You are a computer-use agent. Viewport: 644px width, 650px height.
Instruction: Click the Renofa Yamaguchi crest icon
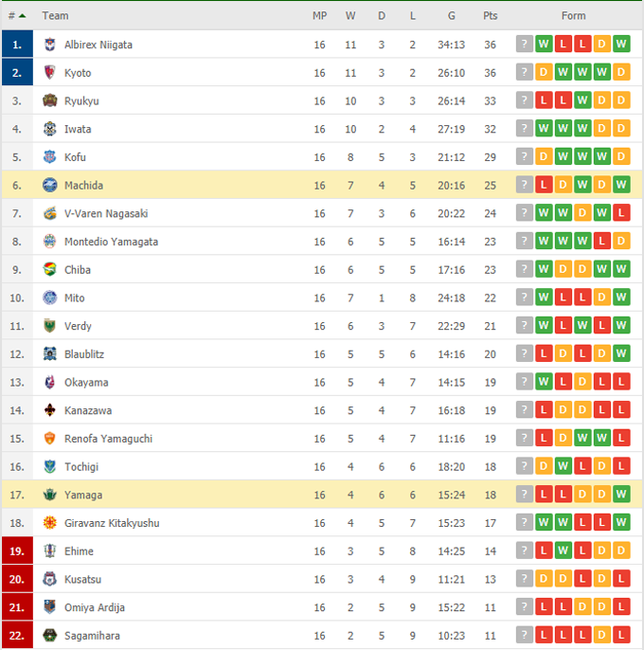pos(50,439)
